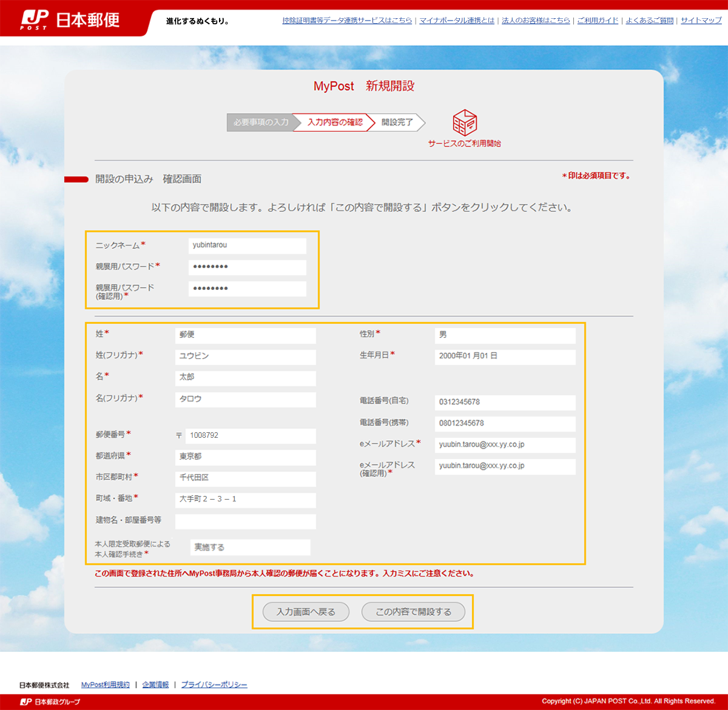Click the mobile phone field 08012345678
728x710 pixels.
pyautogui.click(x=505, y=424)
